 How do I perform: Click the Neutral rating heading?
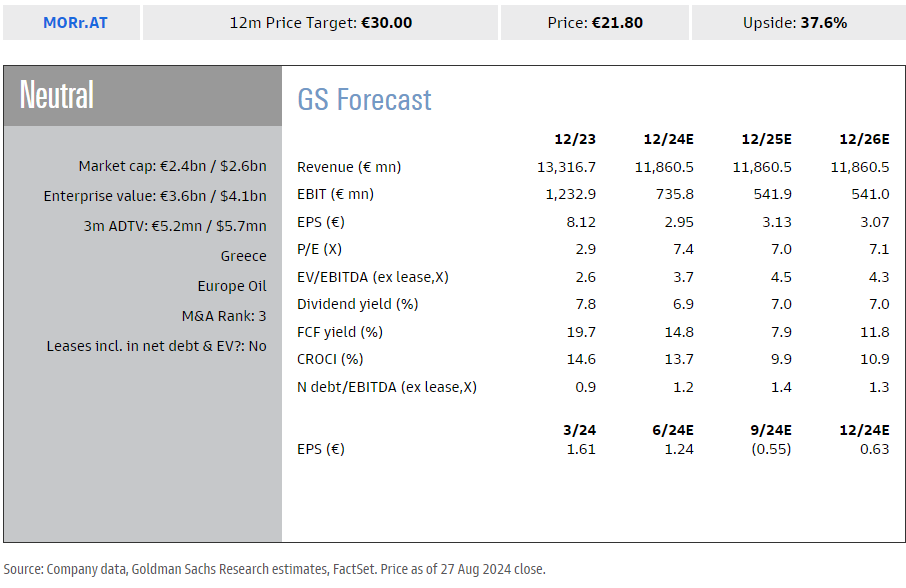tap(57, 95)
